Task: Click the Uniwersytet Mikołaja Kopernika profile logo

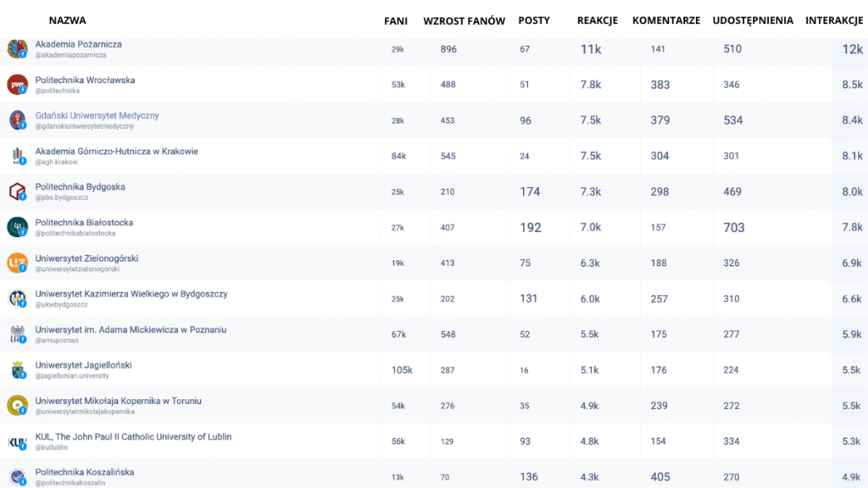Action: (17, 406)
